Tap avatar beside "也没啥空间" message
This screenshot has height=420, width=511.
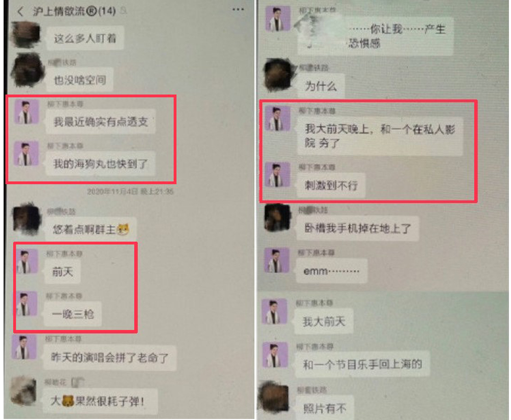click(x=28, y=70)
